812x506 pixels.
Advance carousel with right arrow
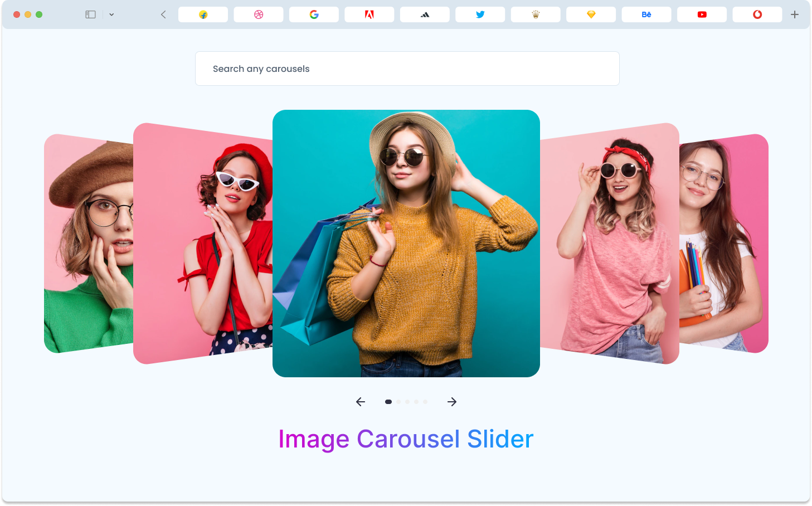tap(452, 402)
